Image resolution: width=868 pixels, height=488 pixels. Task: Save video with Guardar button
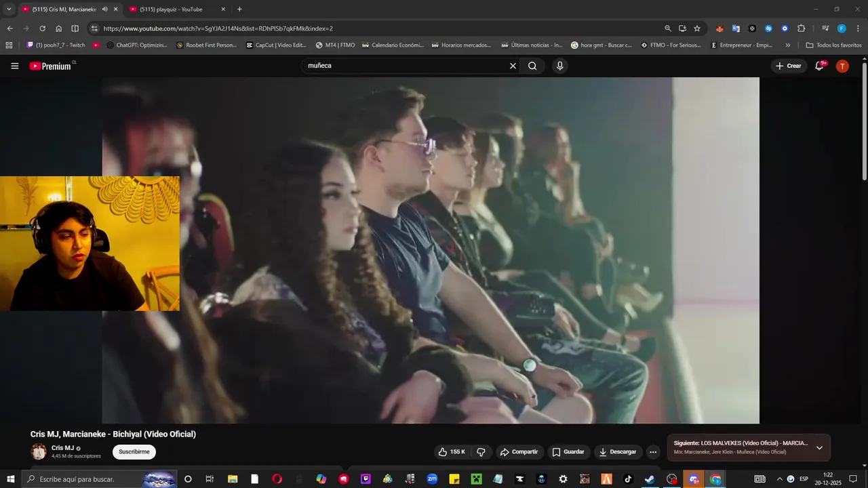pos(568,451)
